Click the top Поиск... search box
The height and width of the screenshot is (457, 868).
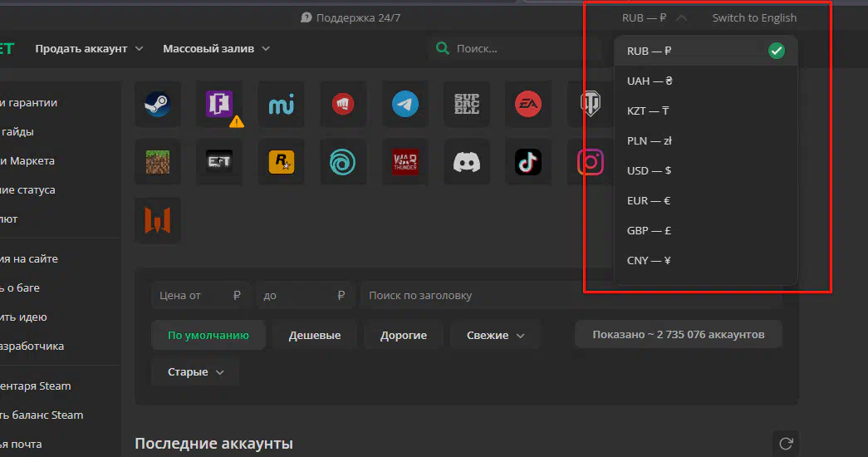(515, 49)
